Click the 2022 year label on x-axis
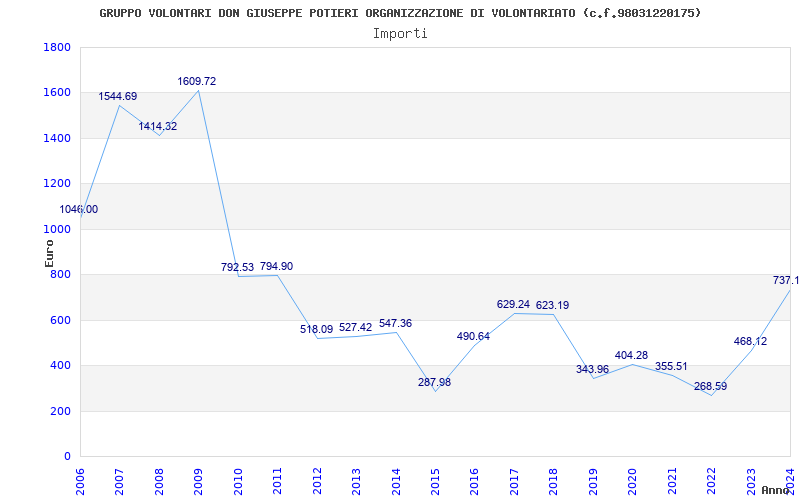Image resolution: width=800 pixels, height=500 pixels. (x=711, y=481)
